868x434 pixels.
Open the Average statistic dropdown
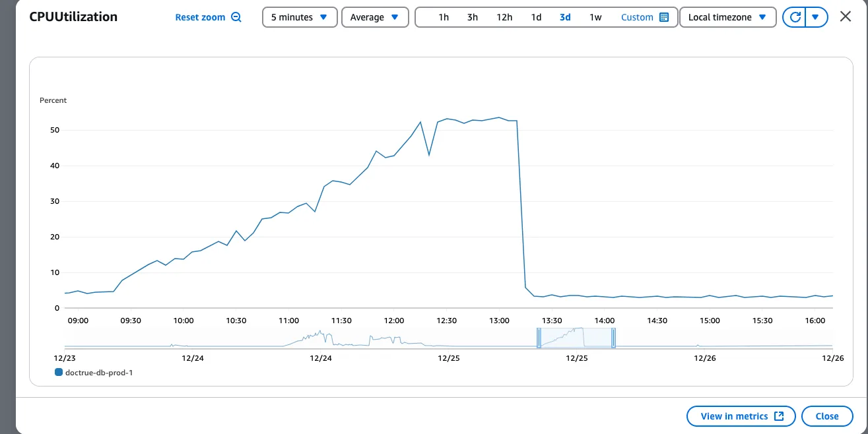click(375, 17)
